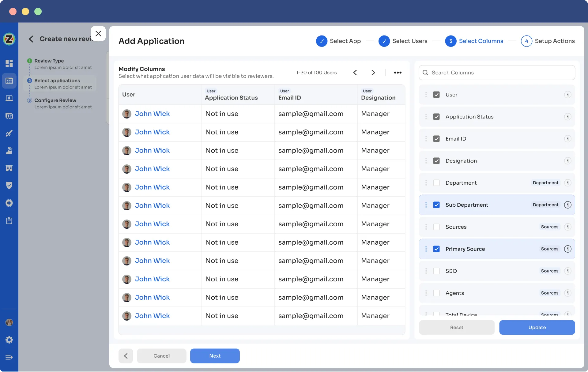Select the Select Users step
The height and width of the screenshot is (372, 588).
point(403,41)
